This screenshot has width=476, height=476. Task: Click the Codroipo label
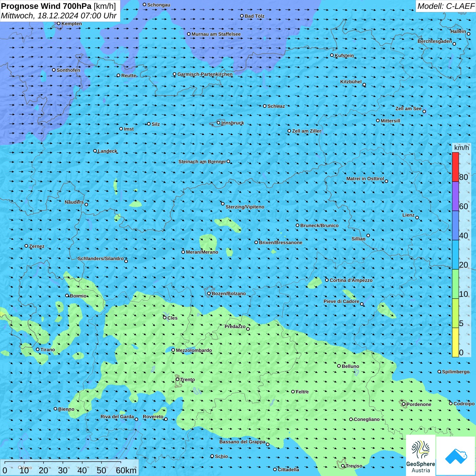(x=464, y=404)
